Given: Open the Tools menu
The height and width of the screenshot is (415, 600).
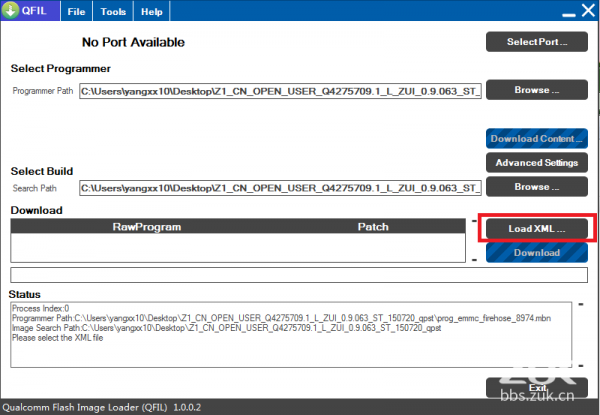Looking at the screenshot, I should 113,11.
